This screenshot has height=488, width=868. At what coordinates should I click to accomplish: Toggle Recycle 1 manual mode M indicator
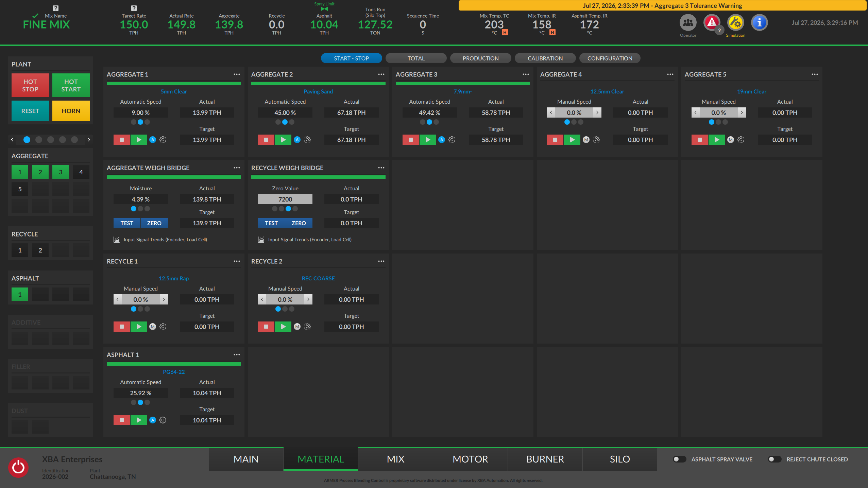point(153,327)
